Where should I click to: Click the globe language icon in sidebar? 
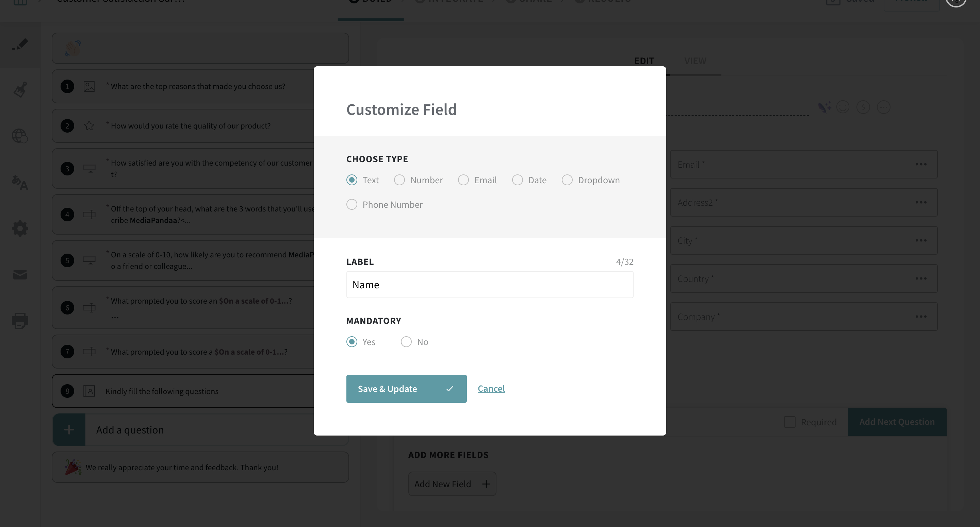(20, 136)
